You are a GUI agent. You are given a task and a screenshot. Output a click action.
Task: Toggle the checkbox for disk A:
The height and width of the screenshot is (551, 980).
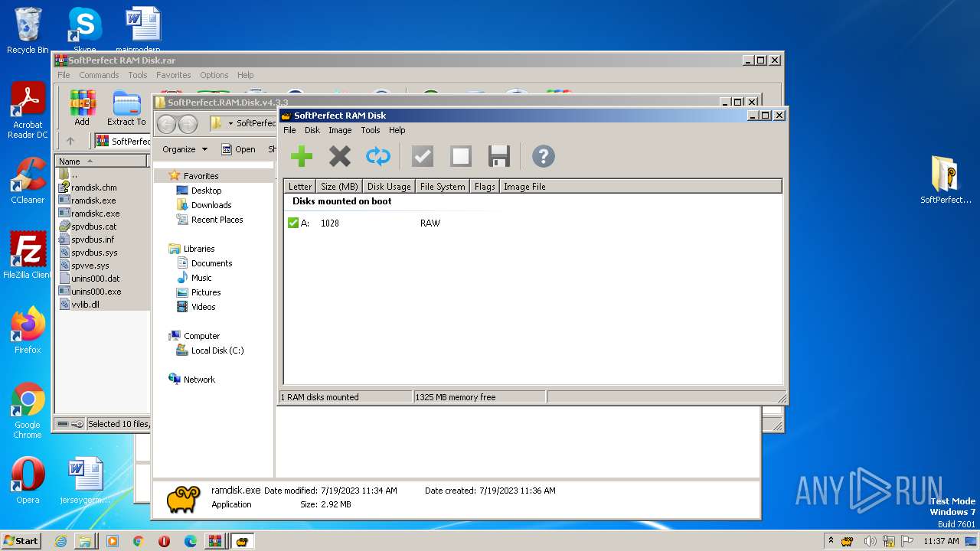[x=292, y=223]
